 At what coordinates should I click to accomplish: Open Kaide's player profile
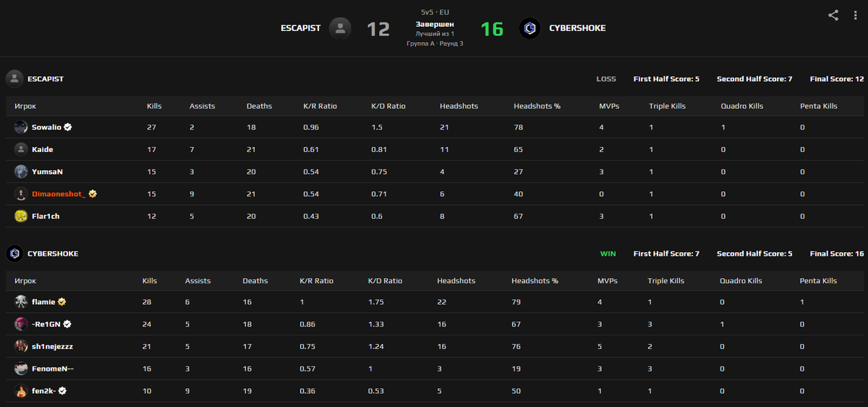[43, 149]
